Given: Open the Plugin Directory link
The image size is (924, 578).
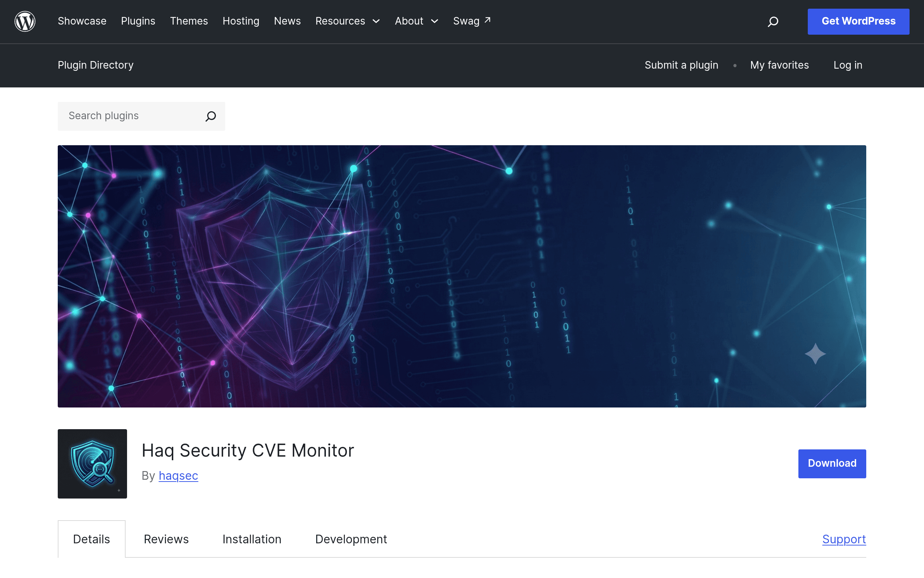Looking at the screenshot, I should [96, 65].
